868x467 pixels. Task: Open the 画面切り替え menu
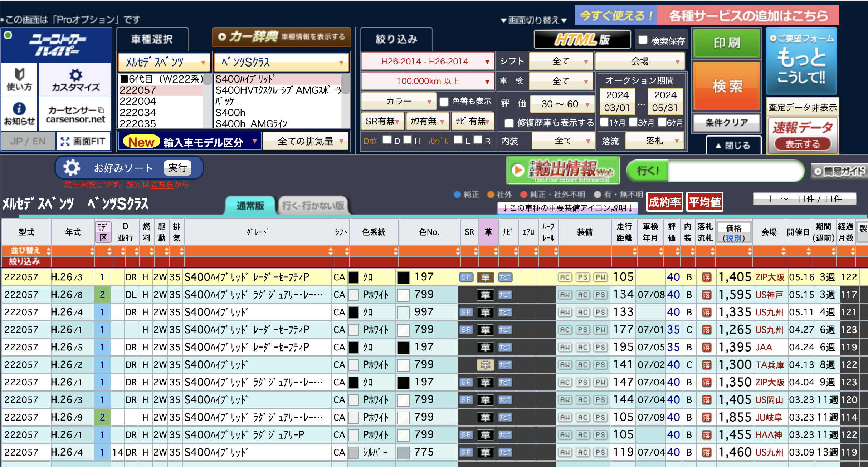tap(534, 20)
